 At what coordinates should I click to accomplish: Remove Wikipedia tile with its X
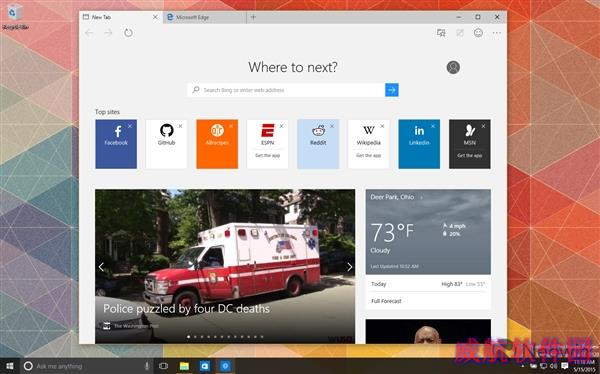(x=382, y=126)
